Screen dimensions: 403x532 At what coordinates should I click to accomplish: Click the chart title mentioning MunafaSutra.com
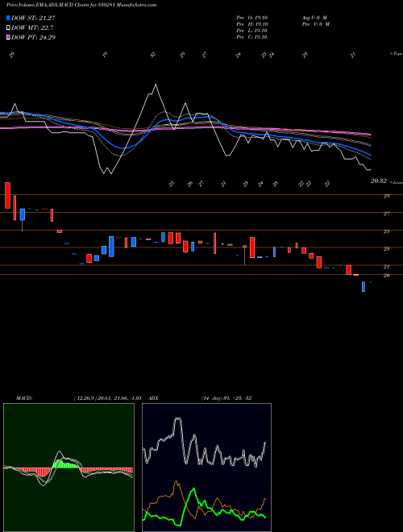click(81, 6)
